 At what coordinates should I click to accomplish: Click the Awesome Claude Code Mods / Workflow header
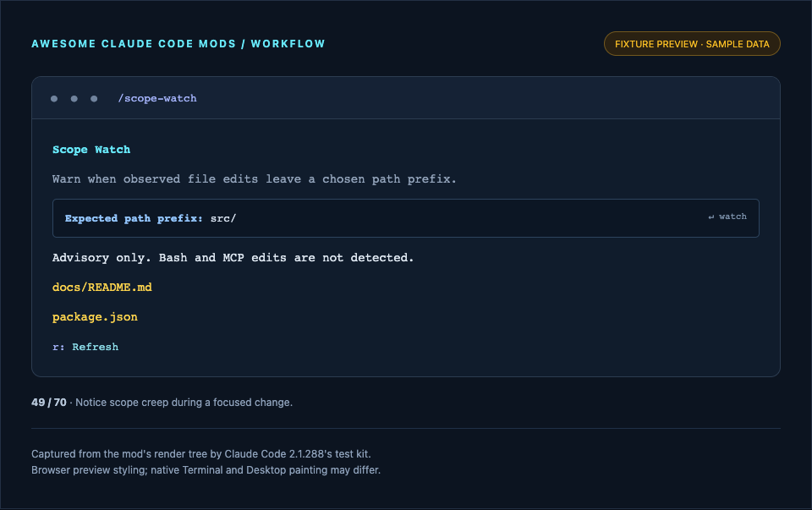[x=178, y=44]
